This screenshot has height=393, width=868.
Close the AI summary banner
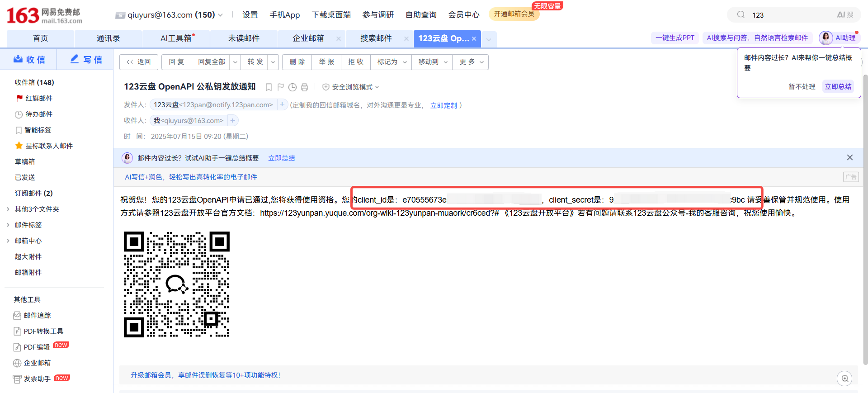[850, 157]
